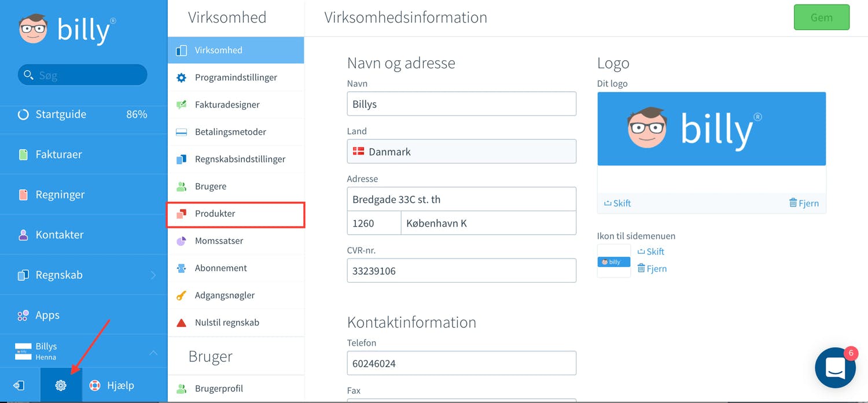
Task: Click the red Nulstil regnskab triangle icon
Action: pyautogui.click(x=181, y=323)
